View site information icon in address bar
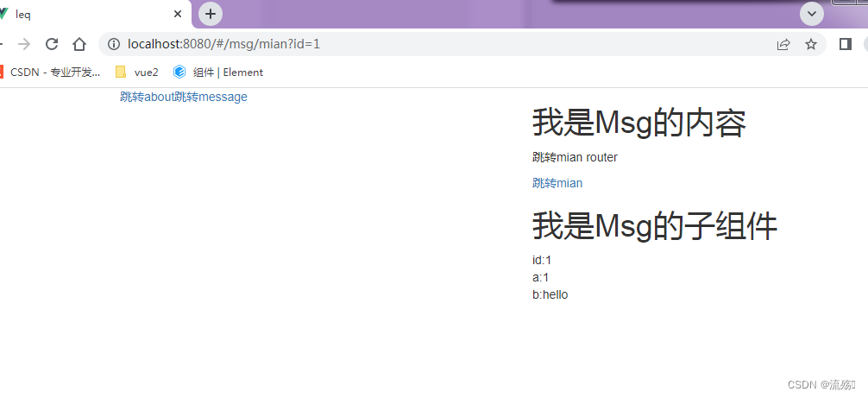The image size is (868, 398). pyautogui.click(x=114, y=44)
